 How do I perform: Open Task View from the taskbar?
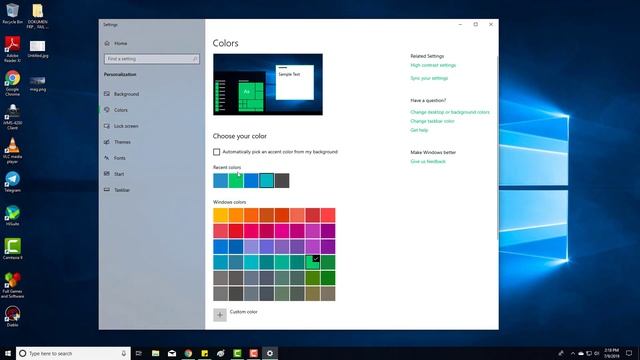tap(139, 353)
